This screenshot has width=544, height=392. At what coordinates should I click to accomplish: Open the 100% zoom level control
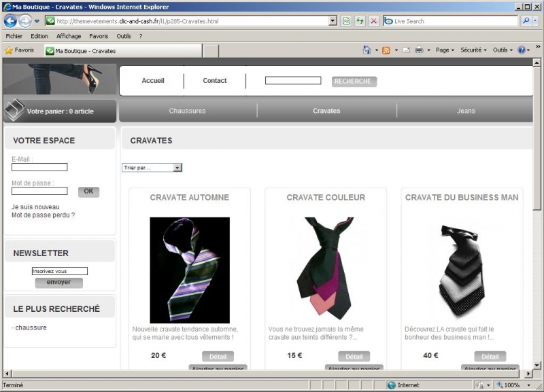pyautogui.click(x=514, y=385)
